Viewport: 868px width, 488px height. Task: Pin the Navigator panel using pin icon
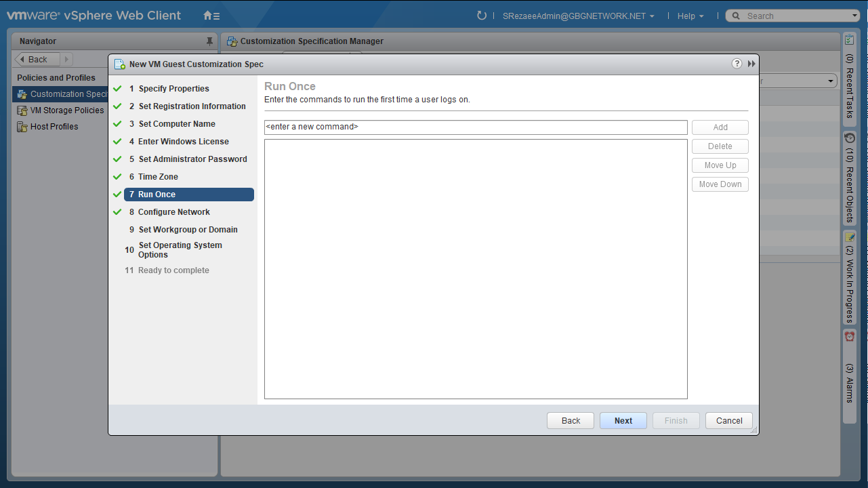209,41
